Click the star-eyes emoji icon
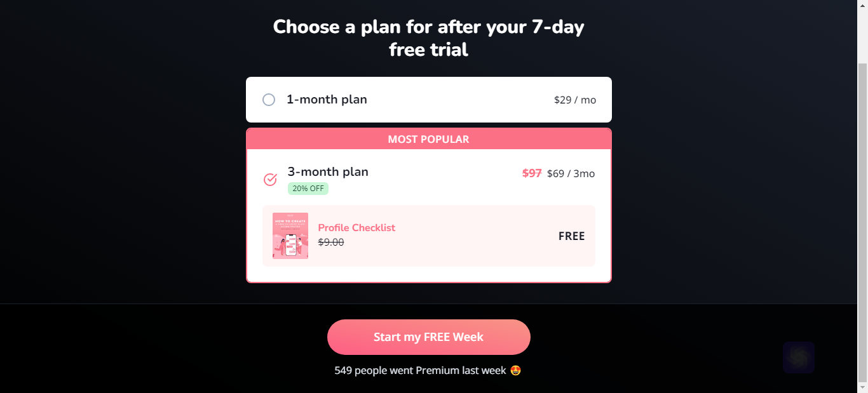 click(x=516, y=370)
